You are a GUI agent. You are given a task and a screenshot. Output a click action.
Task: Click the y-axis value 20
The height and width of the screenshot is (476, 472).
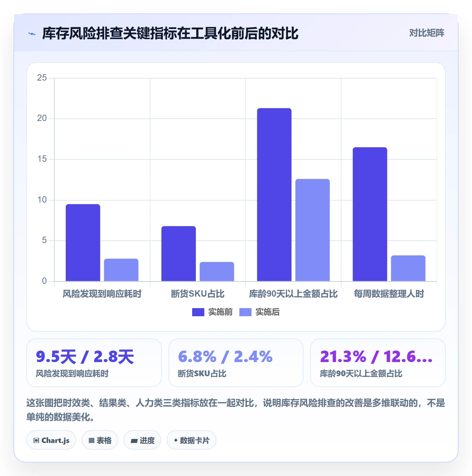click(42, 118)
